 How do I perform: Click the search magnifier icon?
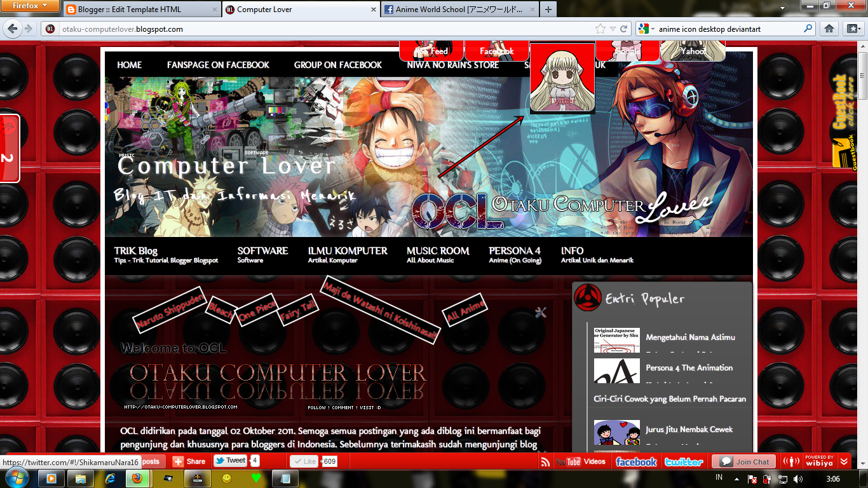point(808,29)
